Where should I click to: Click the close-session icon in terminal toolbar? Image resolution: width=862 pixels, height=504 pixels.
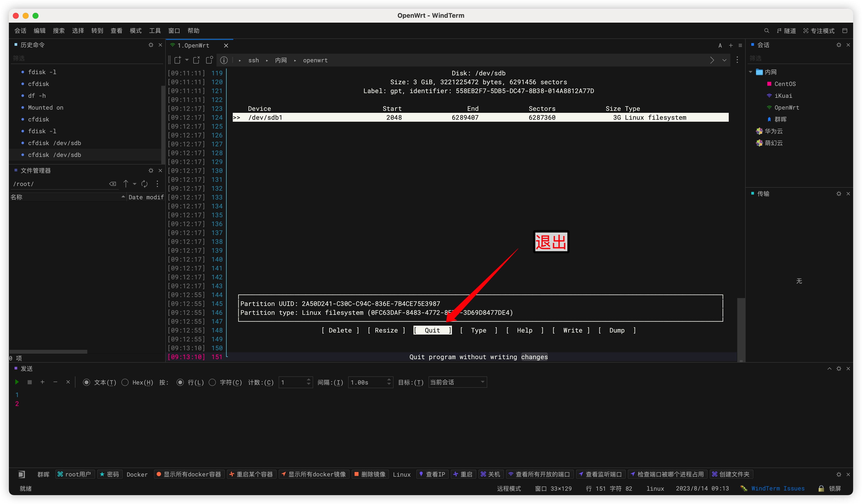point(196,60)
